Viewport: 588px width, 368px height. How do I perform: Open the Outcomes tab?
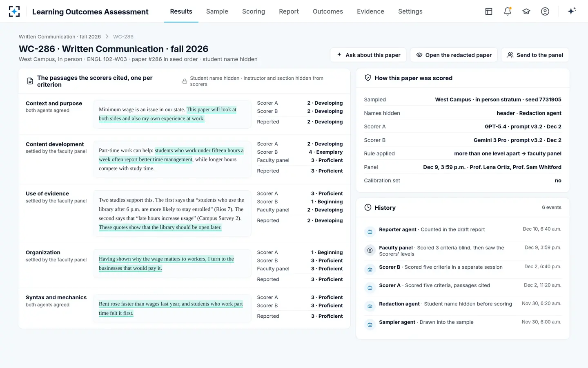(328, 11)
